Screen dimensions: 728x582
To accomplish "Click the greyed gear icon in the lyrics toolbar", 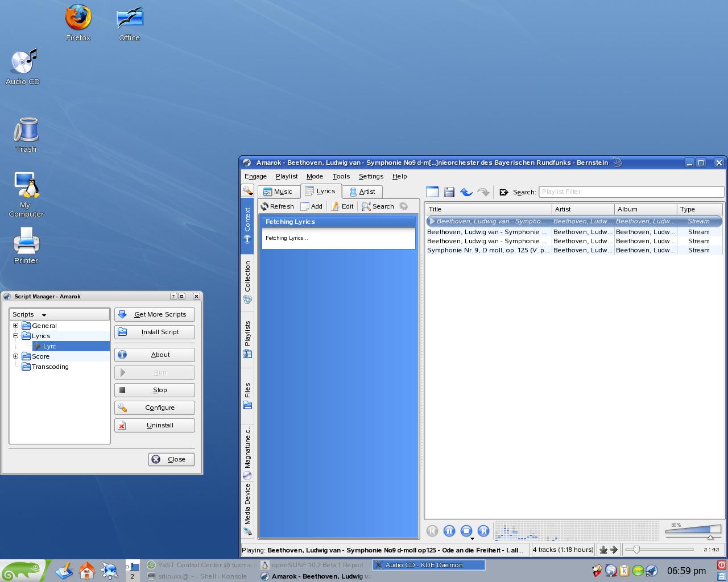I will (404, 206).
